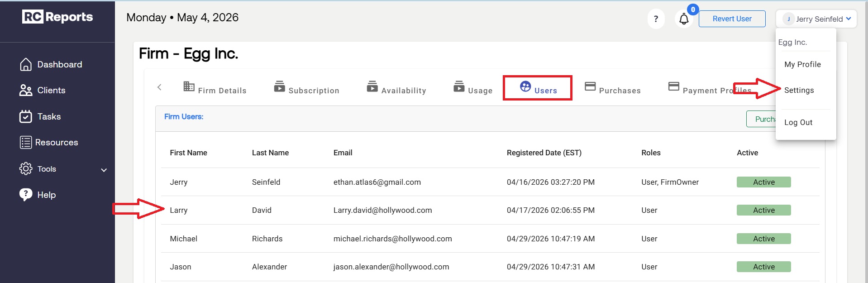This screenshot has width=868, height=283.
Task: Click the Availability tab icon
Action: pos(372,86)
